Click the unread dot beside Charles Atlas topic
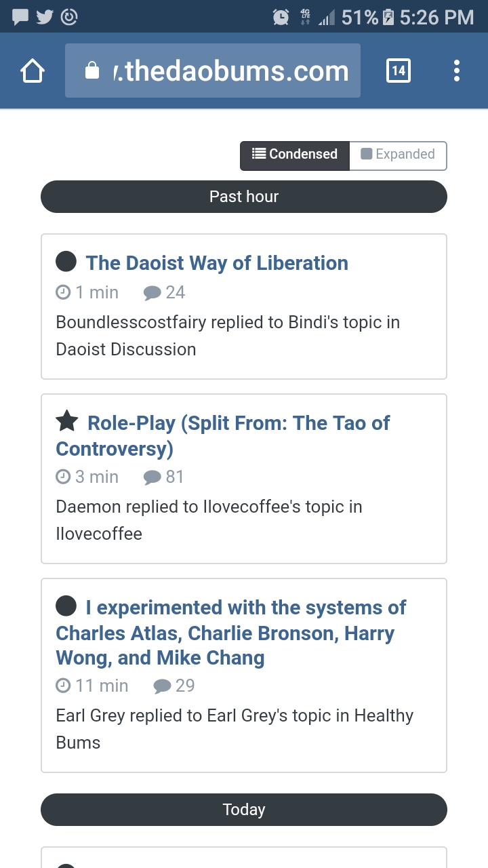The height and width of the screenshot is (868, 488). tap(66, 606)
